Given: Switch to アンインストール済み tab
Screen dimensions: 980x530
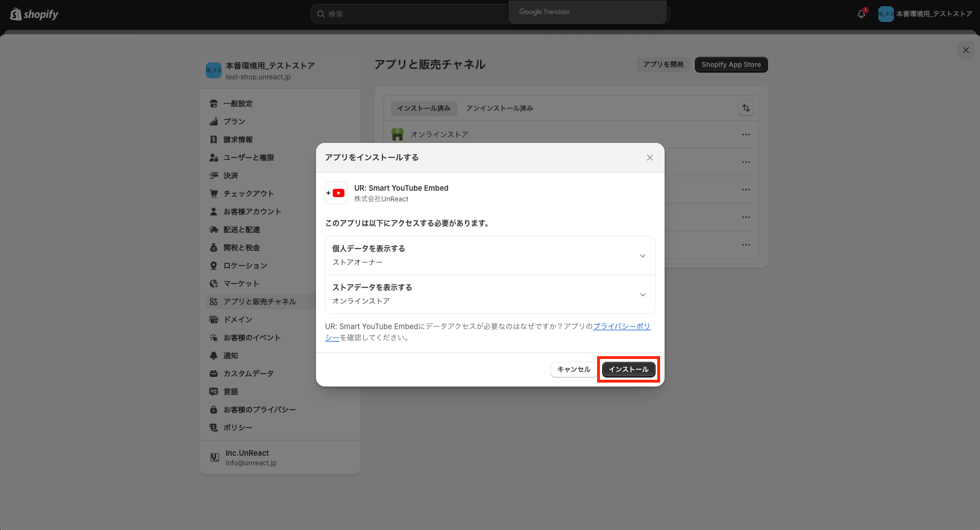Looking at the screenshot, I should click(500, 109).
